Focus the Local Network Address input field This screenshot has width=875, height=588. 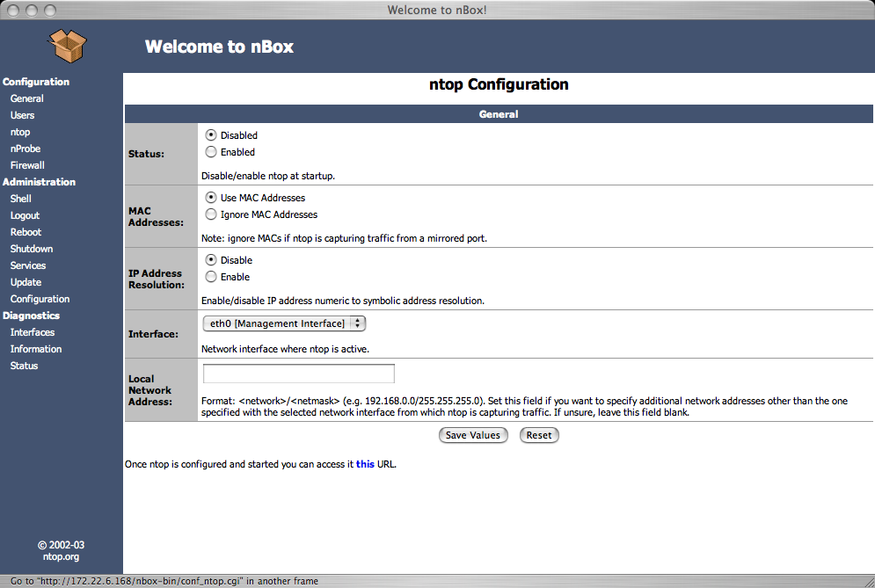click(298, 374)
